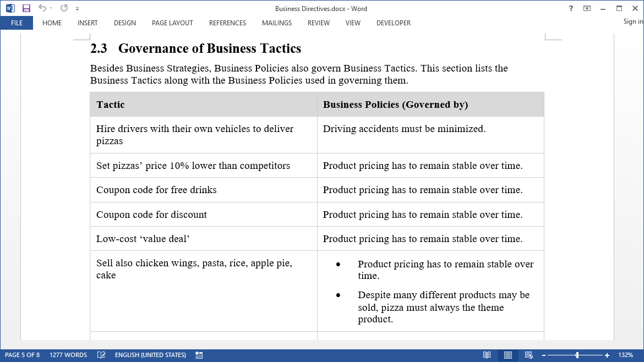Click the Business Policies (Governed by) header
644x362 pixels.
(430, 105)
